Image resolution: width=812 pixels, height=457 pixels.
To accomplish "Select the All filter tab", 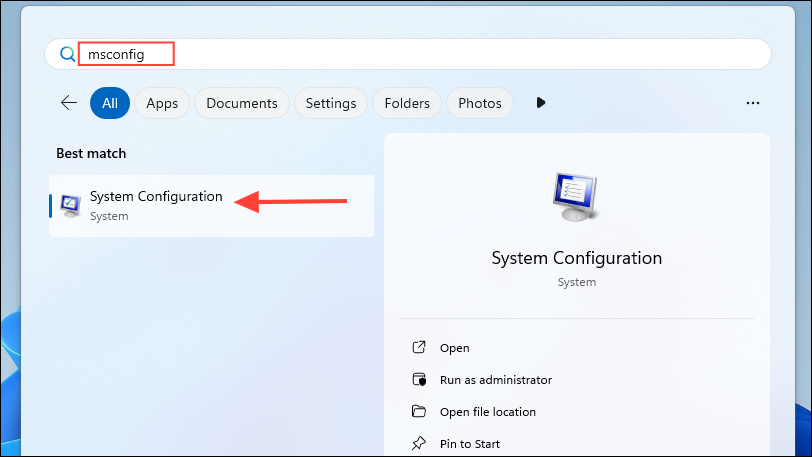I will pos(110,103).
